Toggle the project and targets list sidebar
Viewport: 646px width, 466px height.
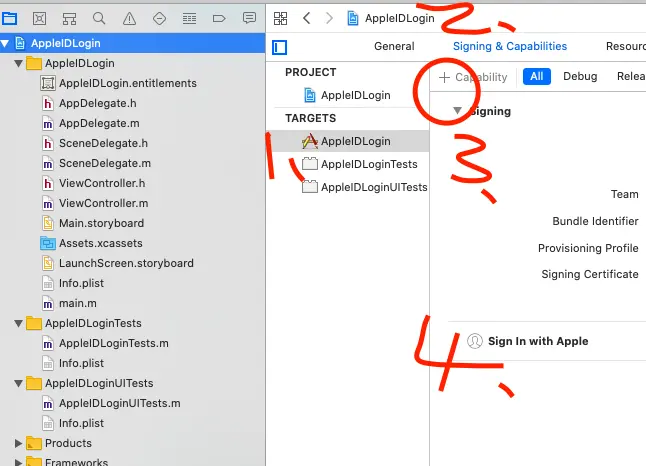click(x=280, y=47)
